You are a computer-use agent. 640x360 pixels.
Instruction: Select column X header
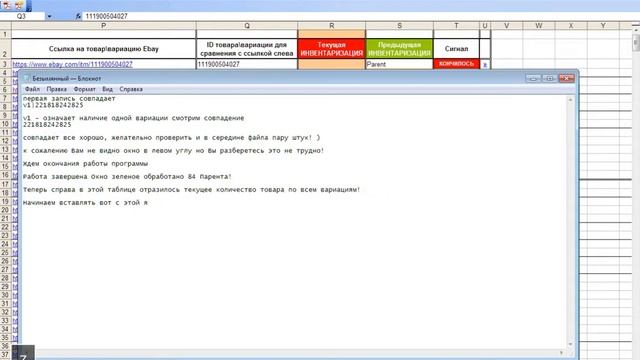point(571,26)
